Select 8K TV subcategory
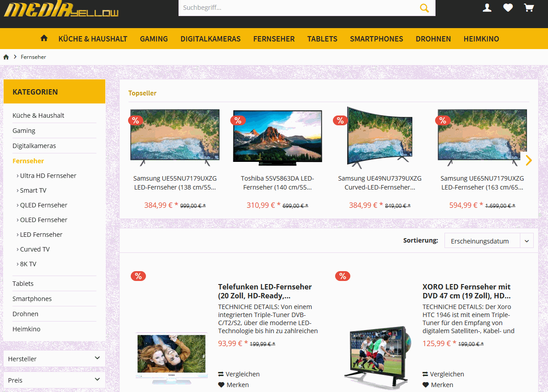Viewport: 548px width, 392px height. (x=28, y=264)
